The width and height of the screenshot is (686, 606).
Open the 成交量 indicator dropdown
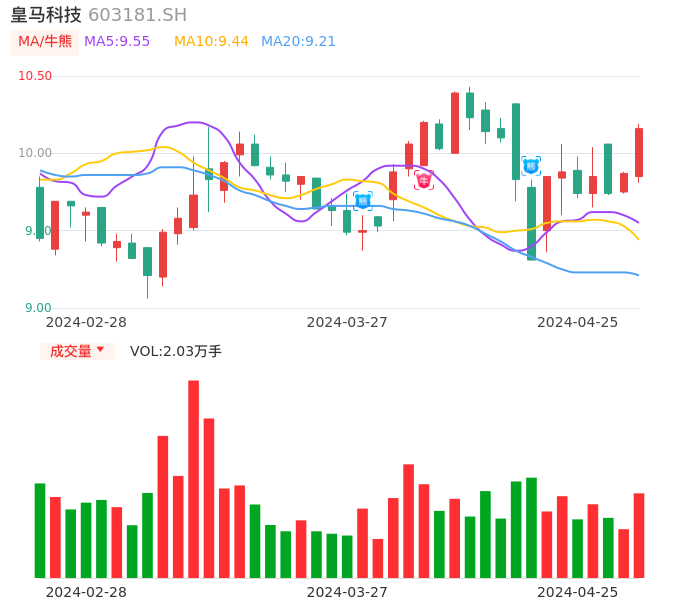click(77, 351)
